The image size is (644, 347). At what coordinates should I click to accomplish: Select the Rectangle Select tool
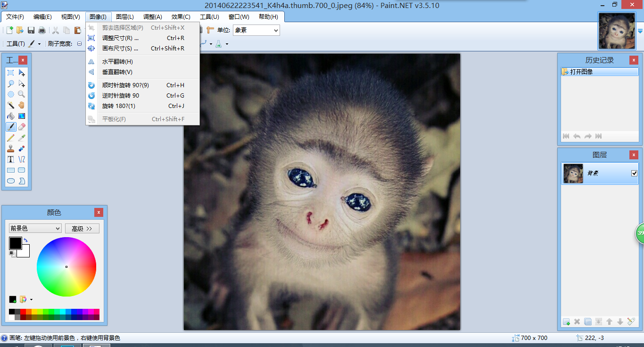pos(11,73)
